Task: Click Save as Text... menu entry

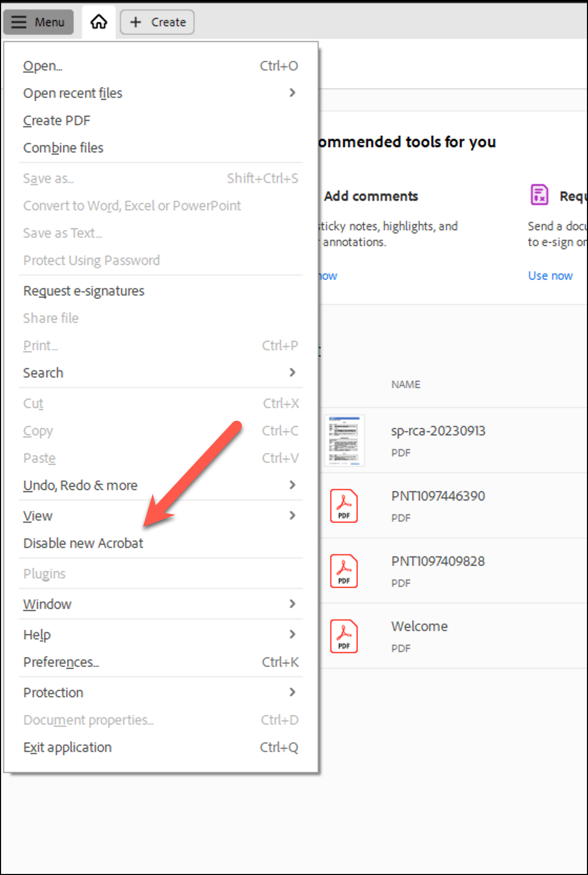Action: (160, 233)
